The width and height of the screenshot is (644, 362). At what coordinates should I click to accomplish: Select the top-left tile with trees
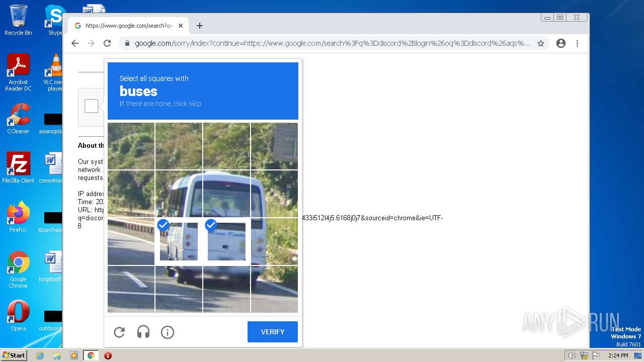(x=131, y=146)
